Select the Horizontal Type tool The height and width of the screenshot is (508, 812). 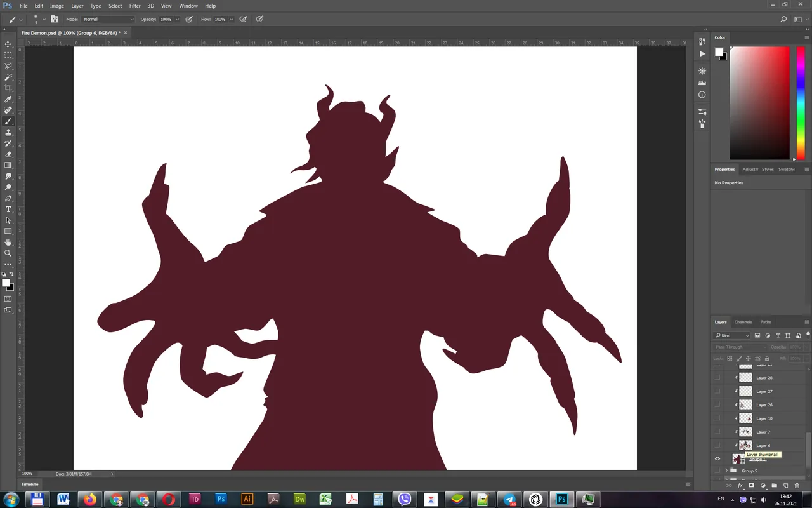pos(8,209)
